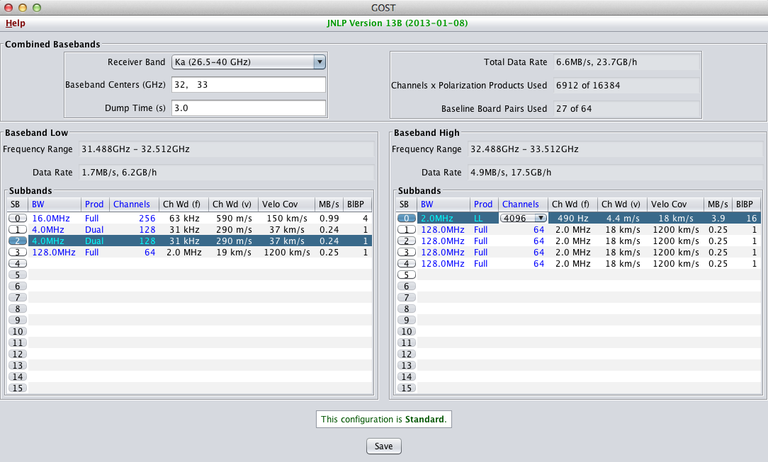The height and width of the screenshot is (462, 768).
Task: Enable subband 4 in Baseband Low
Action: click(x=15, y=264)
